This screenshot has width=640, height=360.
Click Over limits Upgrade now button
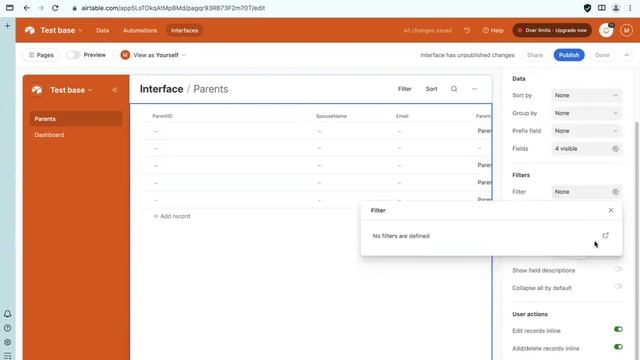(552, 30)
